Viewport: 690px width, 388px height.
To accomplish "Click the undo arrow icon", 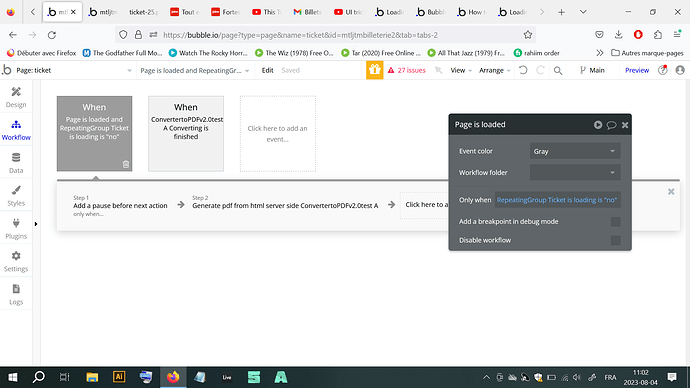I will tap(523, 70).
